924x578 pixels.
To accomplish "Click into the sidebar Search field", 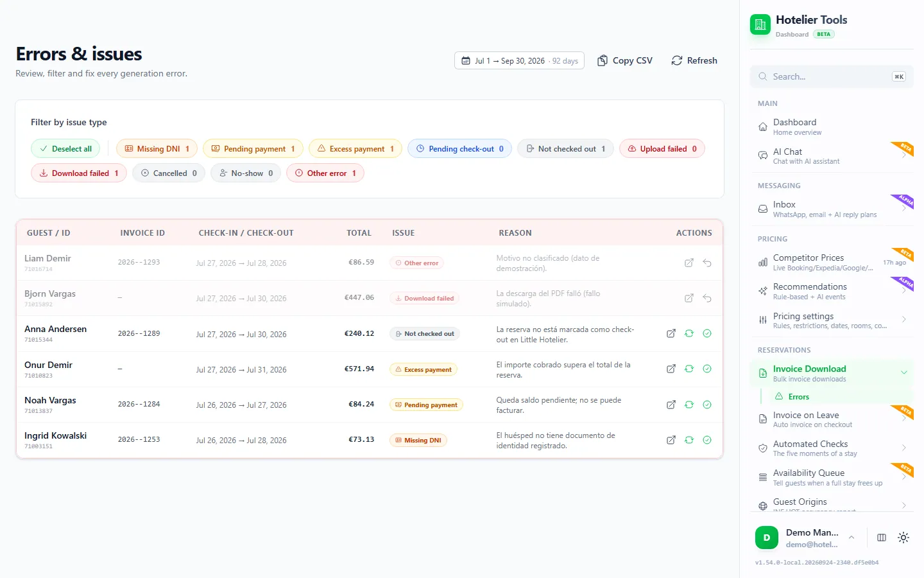I will (x=832, y=76).
